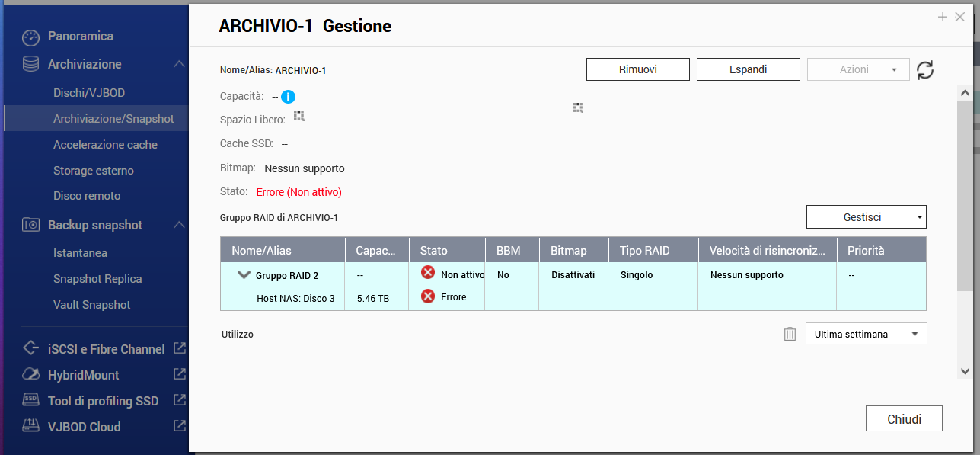Click the blue info icon beside Capacità

[288, 97]
